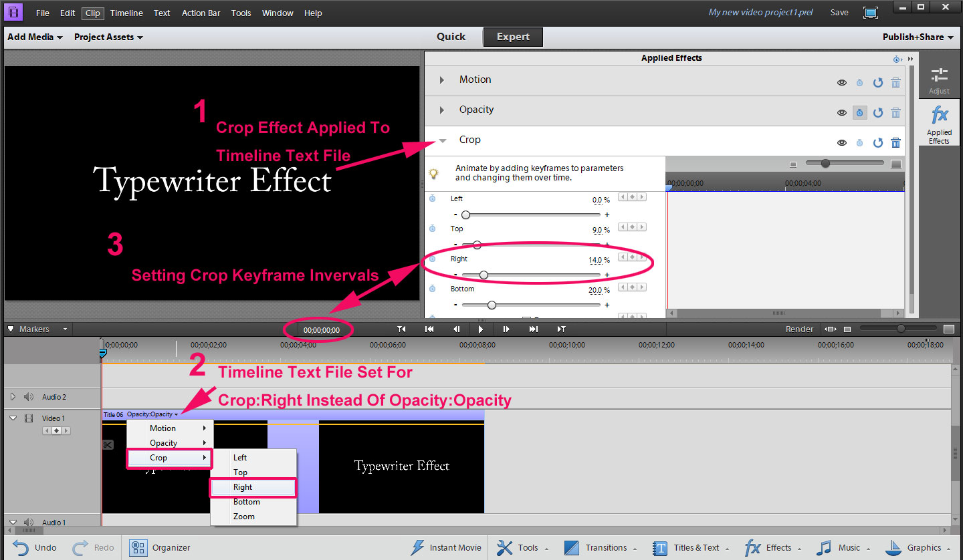963x560 pixels.
Task: Go to next edit point
Action: coord(533,329)
